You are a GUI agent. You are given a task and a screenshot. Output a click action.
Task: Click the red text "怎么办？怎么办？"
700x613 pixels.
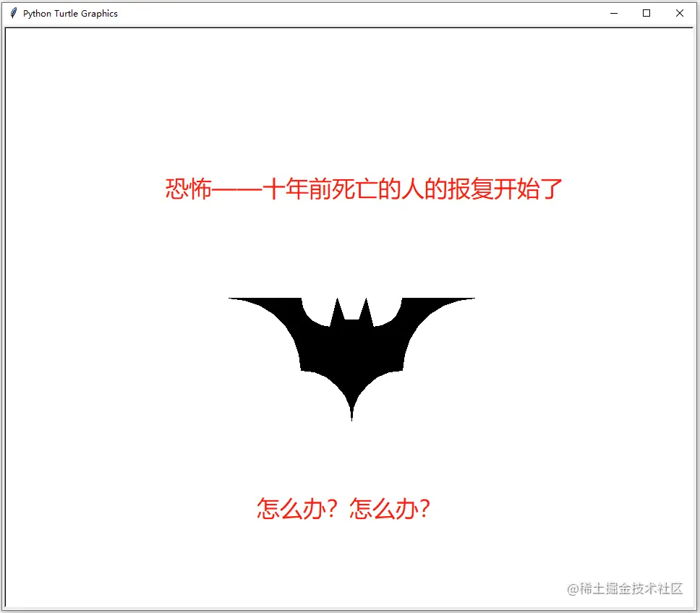343,509
